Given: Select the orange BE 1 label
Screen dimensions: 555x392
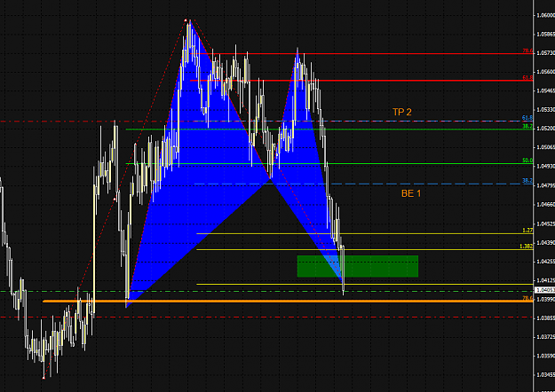Looking at the screenshot, I should click(411, 193).
